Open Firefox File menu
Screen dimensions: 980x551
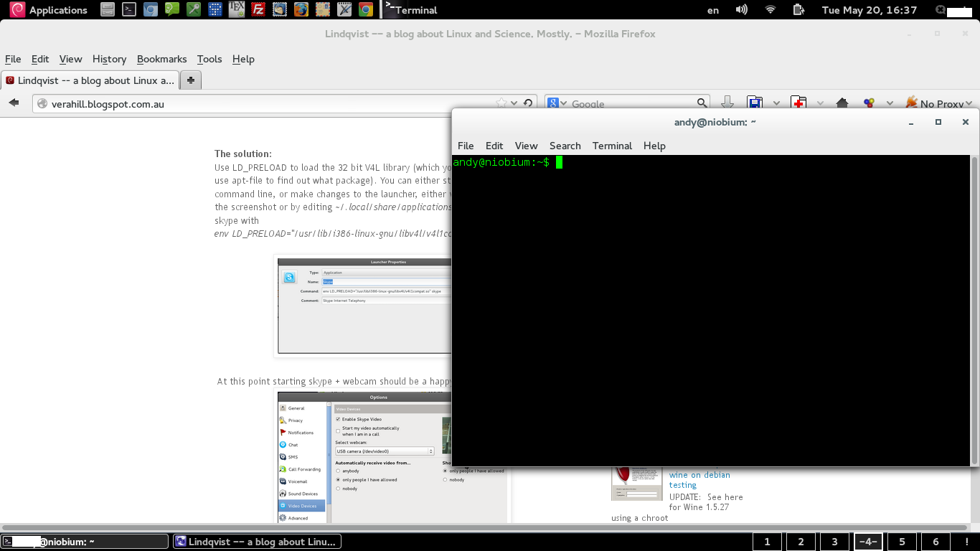click(x=13, y=59)
